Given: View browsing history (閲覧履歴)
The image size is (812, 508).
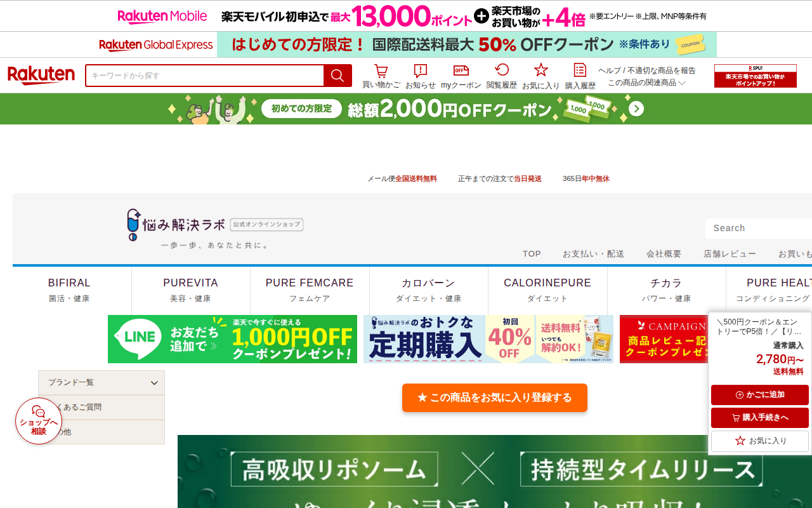Looking at the screenshot, I should pos(502,76).
